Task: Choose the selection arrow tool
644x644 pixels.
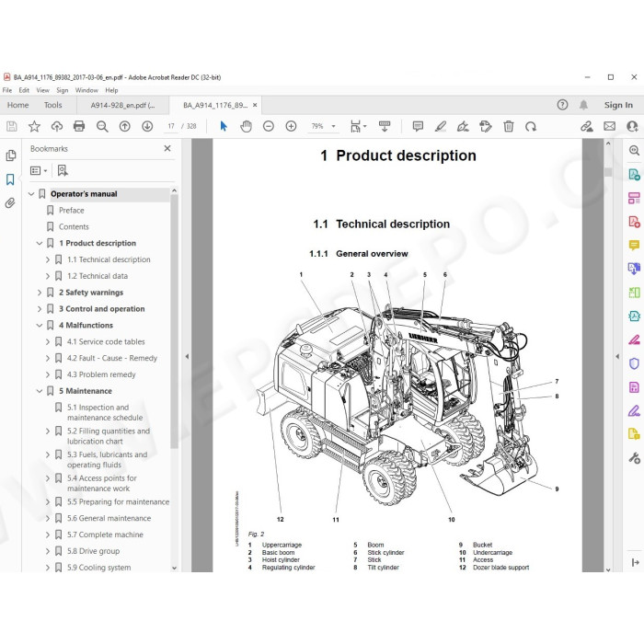Action: click(x=224, y=126)
